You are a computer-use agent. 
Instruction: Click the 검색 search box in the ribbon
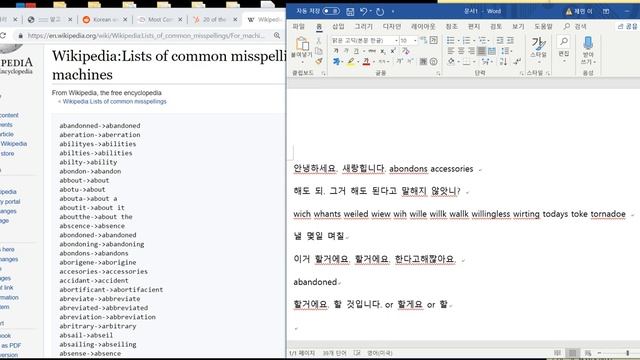[576, 27]
